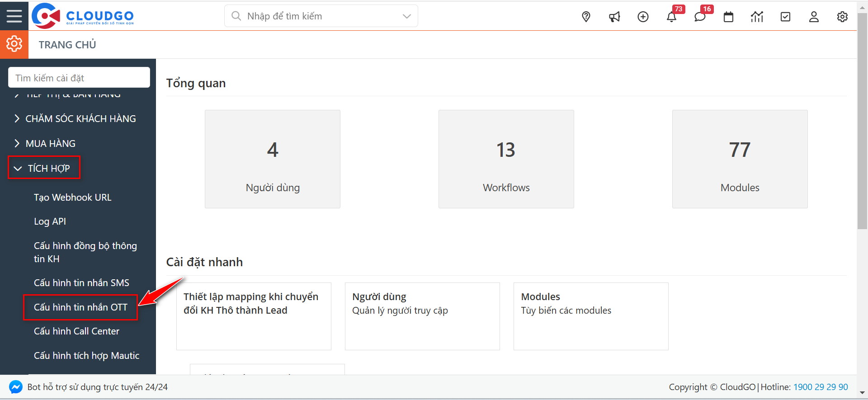The width and height of the screenshot is (868, 400).
Task: Open the chat messages icon
Action: coord(700,17)
